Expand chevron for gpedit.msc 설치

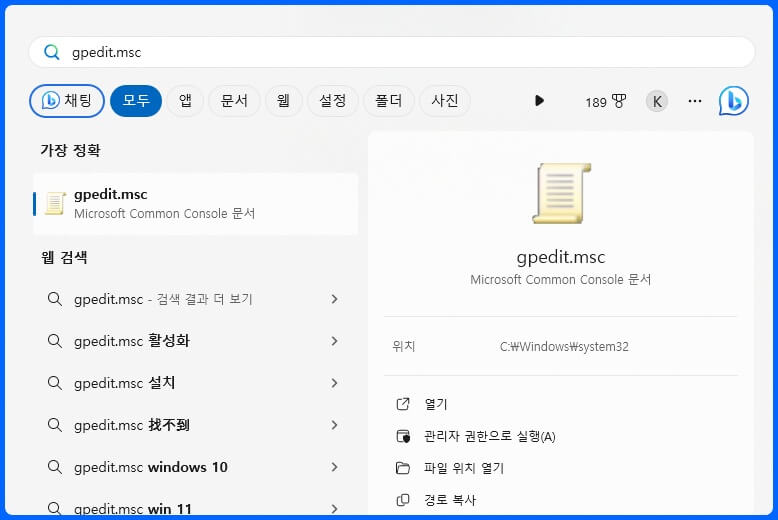(334, 383)
